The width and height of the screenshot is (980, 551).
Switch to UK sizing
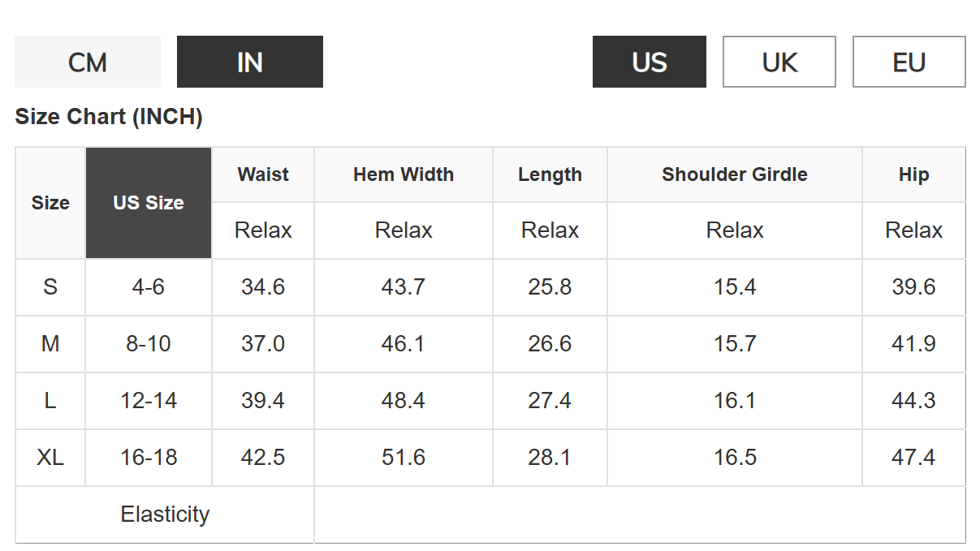click(x=779, y=62)
